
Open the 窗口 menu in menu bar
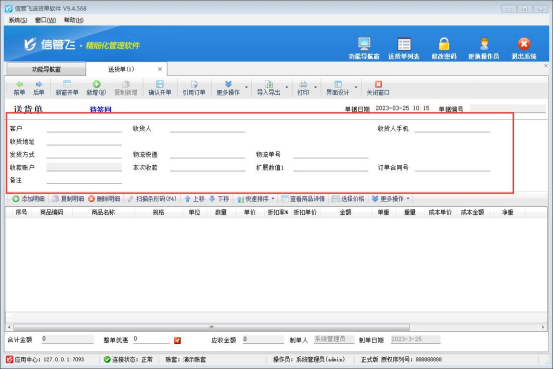45,20
